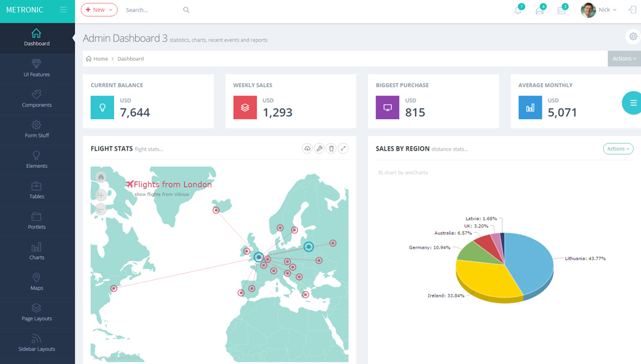This screenshot has width=641, height=364.
Task: Click the METRONIC logo
Action: click(24, 10)
